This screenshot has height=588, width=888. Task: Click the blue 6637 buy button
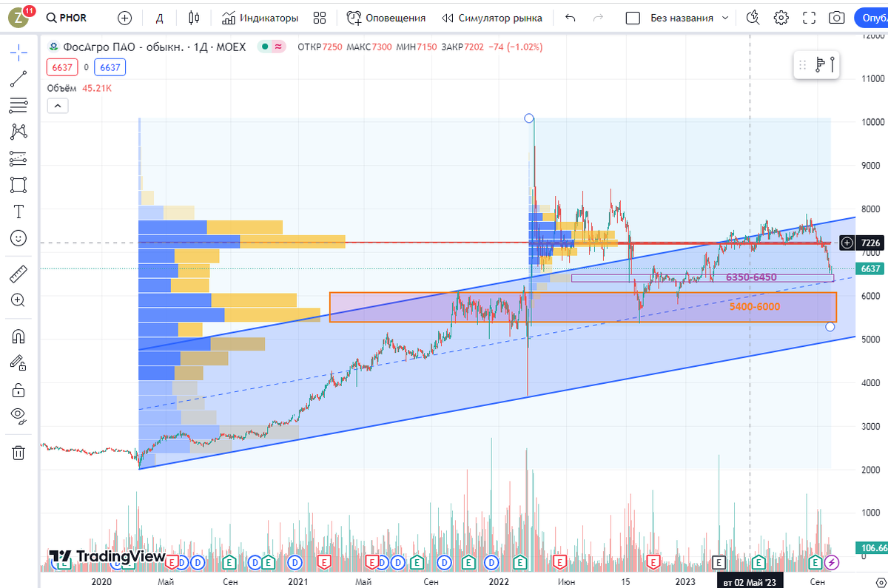110,67
